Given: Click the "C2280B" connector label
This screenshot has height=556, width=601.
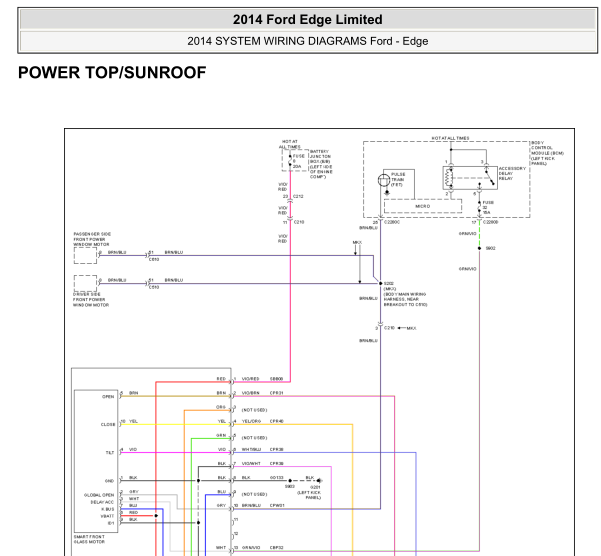Looking at the screenshot, I should [490, 222].
